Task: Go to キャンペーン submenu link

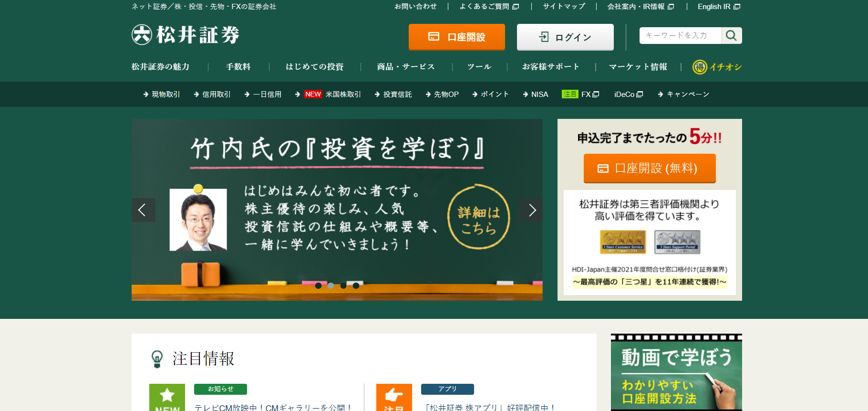Action: click(x=683, y=95)
